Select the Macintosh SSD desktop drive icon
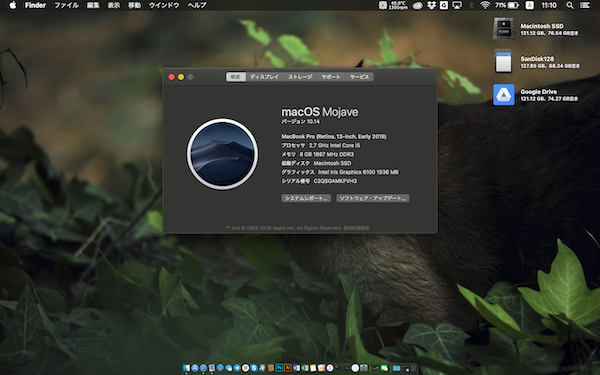 coord(504,29)
